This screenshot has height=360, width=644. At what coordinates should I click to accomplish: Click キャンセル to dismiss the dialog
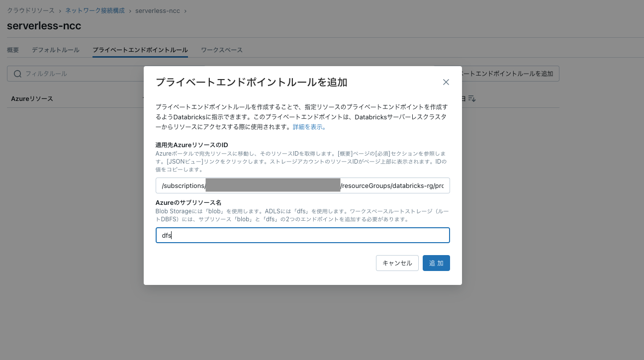pyautogui.click(x=397, y=263)
